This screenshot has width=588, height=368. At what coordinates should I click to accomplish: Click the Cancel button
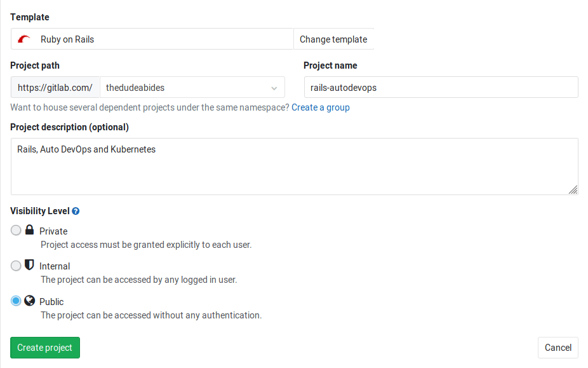pyautogui.click(x=558, y=348)
